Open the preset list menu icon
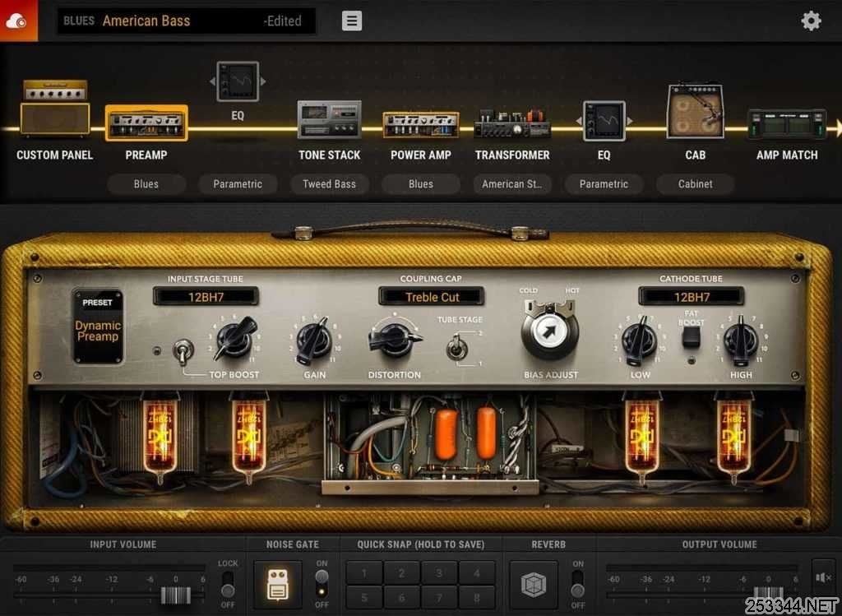This screenshot has height=616, width=842. point(352,21)
